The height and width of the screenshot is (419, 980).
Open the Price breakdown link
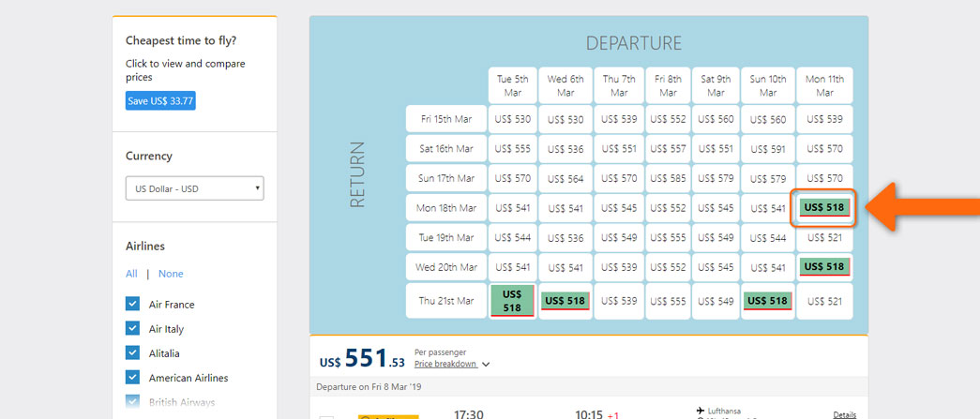click(445, 364)
